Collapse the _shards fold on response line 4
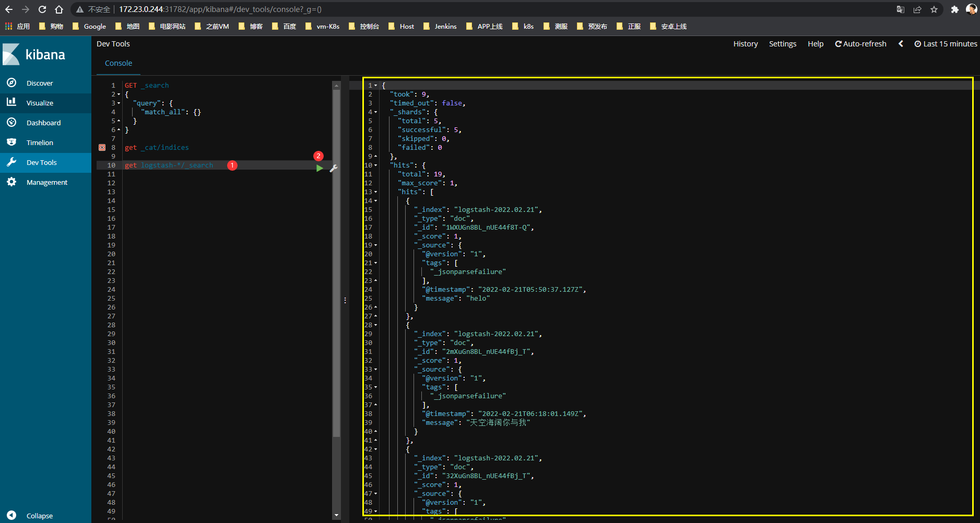The width and height of the screenshot is (980, 523). pos(375,112)
